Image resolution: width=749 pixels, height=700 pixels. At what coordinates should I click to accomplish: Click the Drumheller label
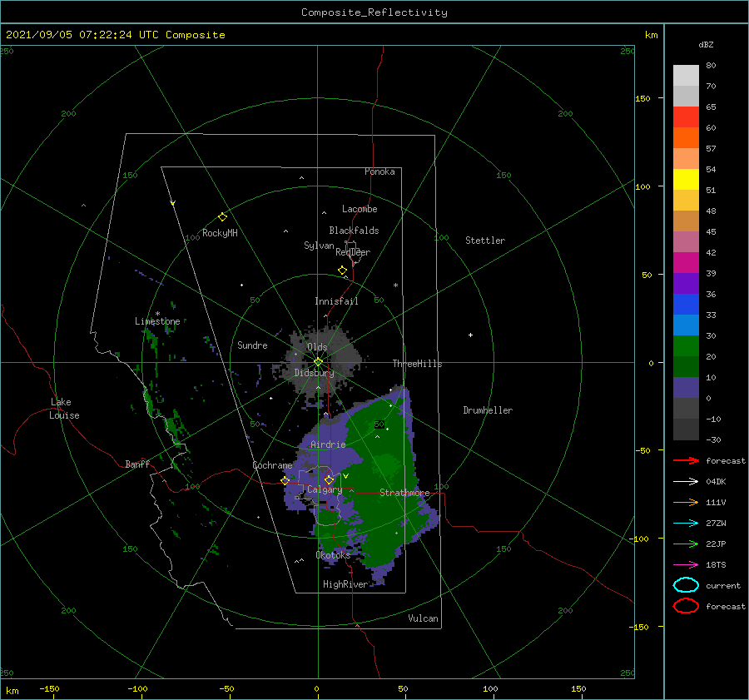click(x=488, y=410)
